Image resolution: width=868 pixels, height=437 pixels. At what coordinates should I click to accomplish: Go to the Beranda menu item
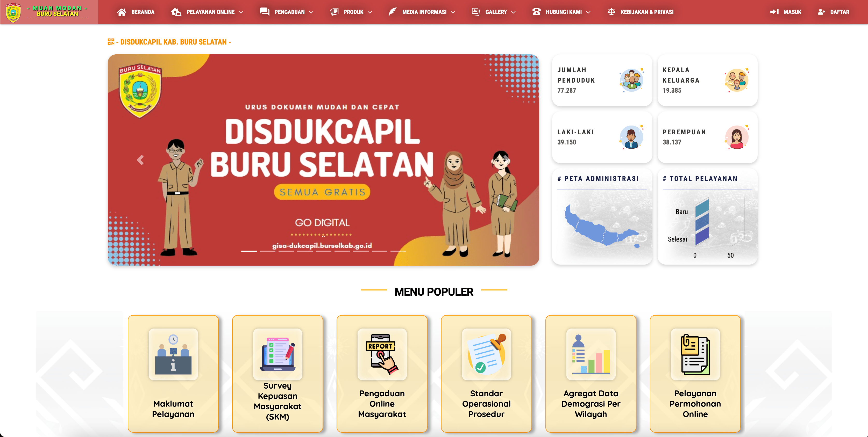[x=136, y=12]
